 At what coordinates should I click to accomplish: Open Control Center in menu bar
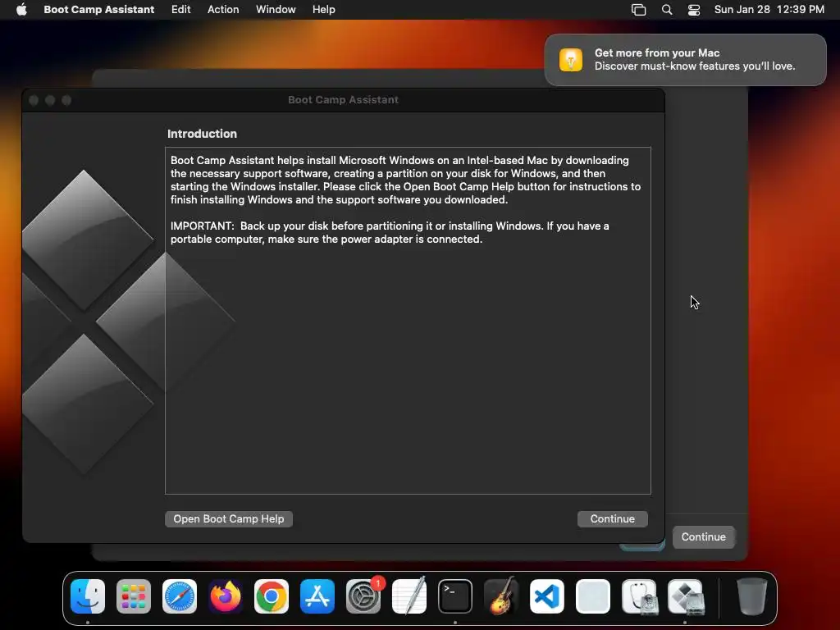(694, 10)
